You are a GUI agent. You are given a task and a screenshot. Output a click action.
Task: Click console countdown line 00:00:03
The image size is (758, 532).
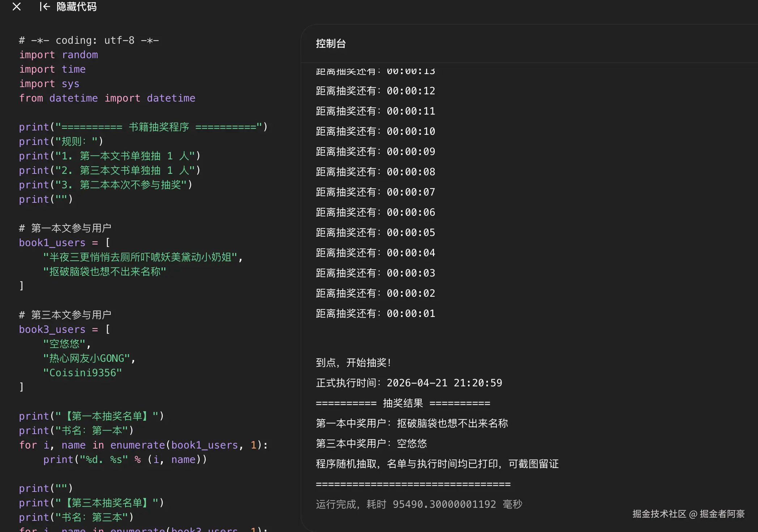point(375,273)
